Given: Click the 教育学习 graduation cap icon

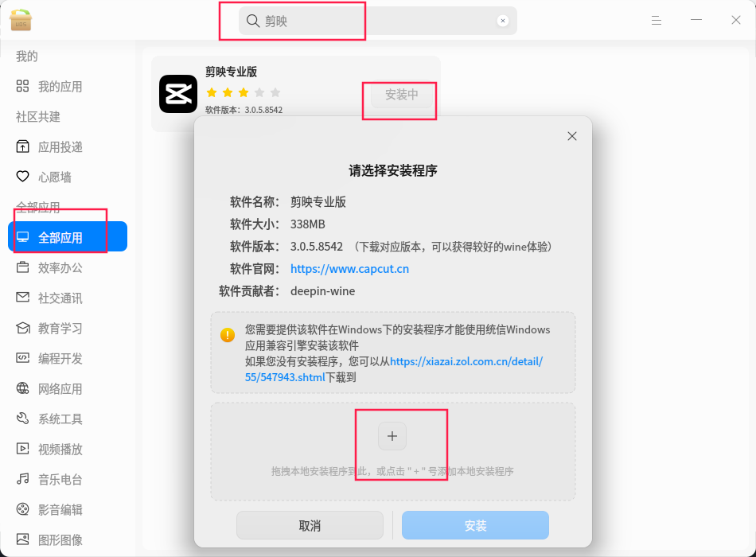Looking at the screenshot, I should pos(22,328).
